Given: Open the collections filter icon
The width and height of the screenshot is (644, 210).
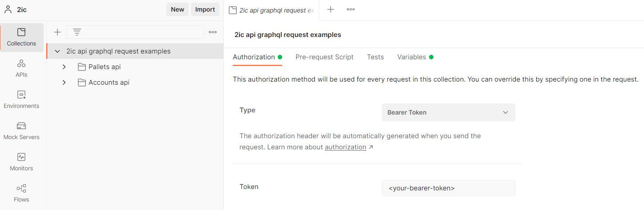Looking at the screenshot, I should click(x=77, y=32).
